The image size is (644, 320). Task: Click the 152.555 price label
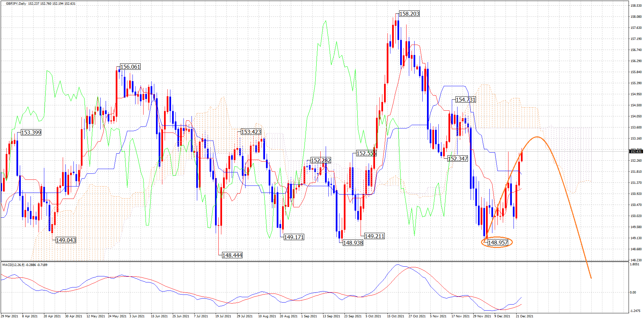366,153
